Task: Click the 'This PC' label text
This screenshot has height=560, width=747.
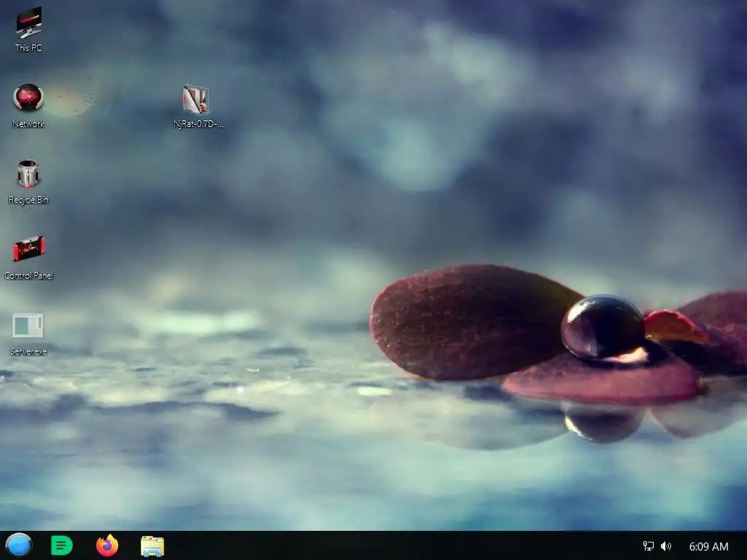Action: (x=28, y=47)
